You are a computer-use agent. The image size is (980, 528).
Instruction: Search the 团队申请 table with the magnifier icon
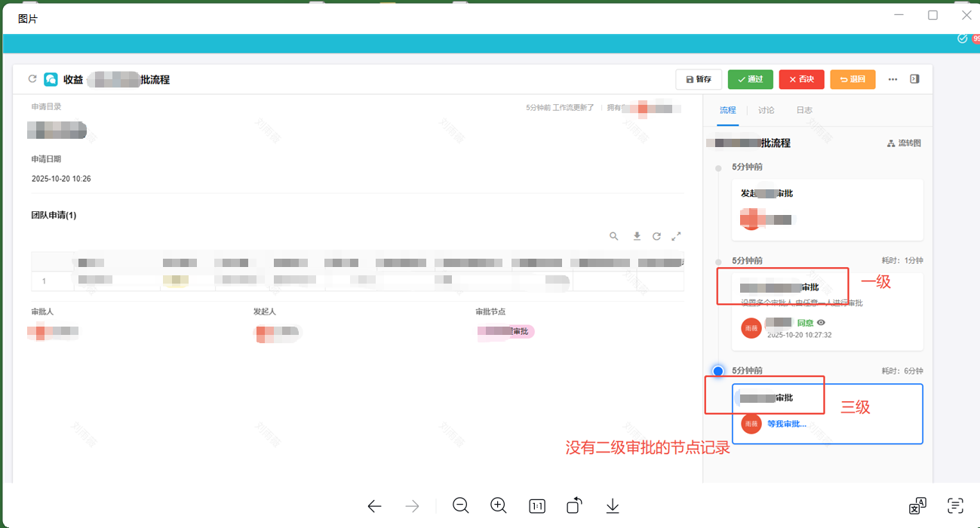point(614,236)
